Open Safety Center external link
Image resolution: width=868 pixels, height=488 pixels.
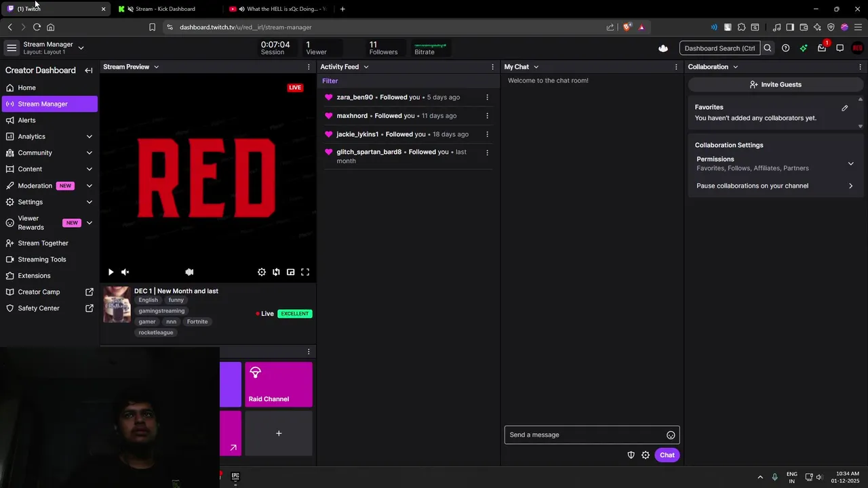coord(50,308)
